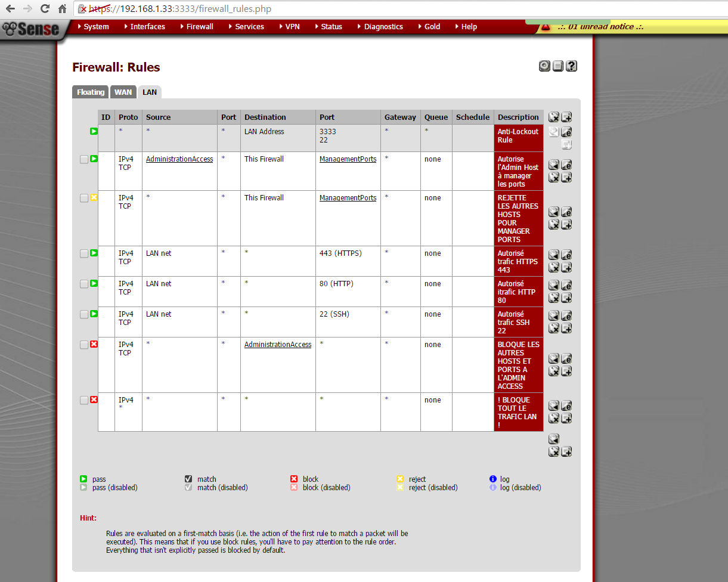Toggle block status icon of 'BLOQUE TOUT LE TRAFIC LAN'
The width and height of the screenshot is (728, 582).
click(94, 400)
